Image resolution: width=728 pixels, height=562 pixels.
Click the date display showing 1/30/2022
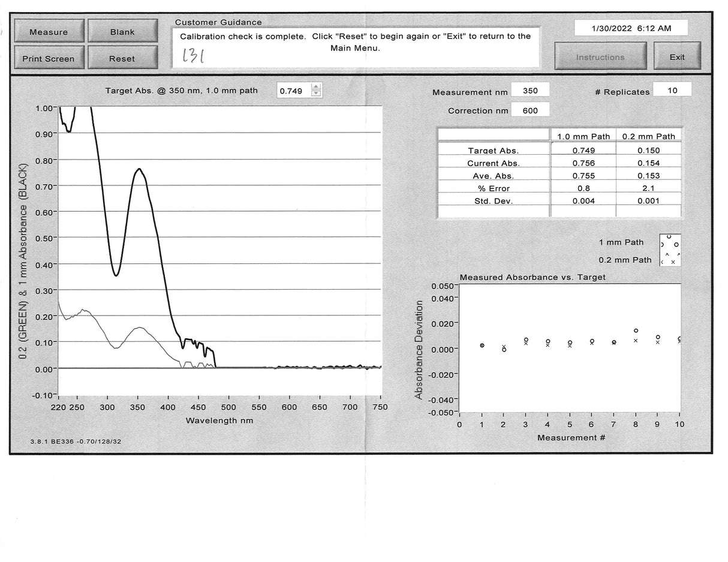coord(631,28)
